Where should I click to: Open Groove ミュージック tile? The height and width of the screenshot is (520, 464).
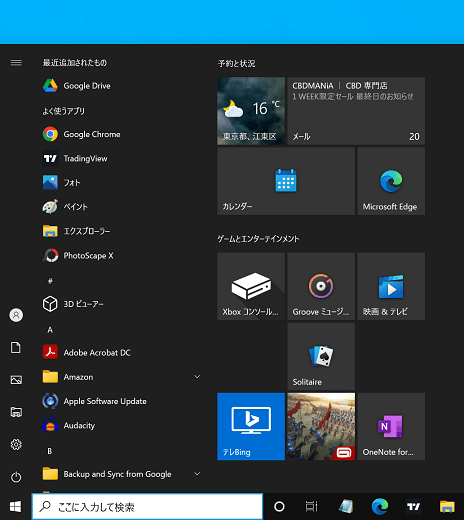pyautogui.click(x=321, y=286)
